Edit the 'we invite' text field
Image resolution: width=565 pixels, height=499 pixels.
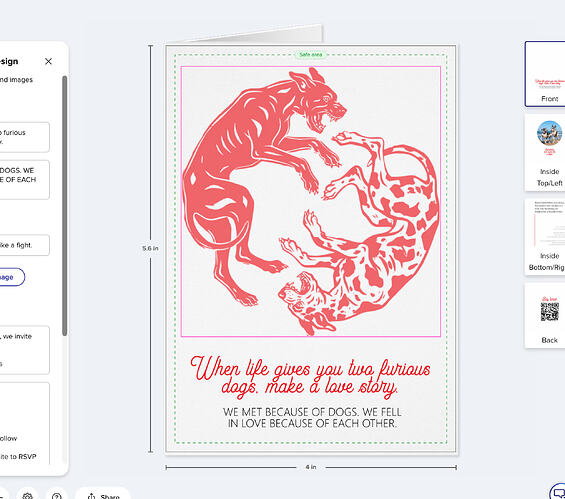point(24,350)
